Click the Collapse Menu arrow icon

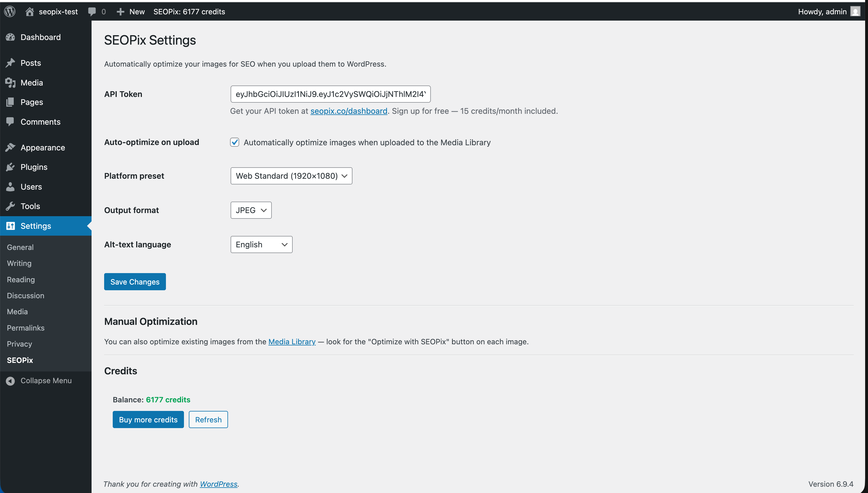[x=11, y=380]
